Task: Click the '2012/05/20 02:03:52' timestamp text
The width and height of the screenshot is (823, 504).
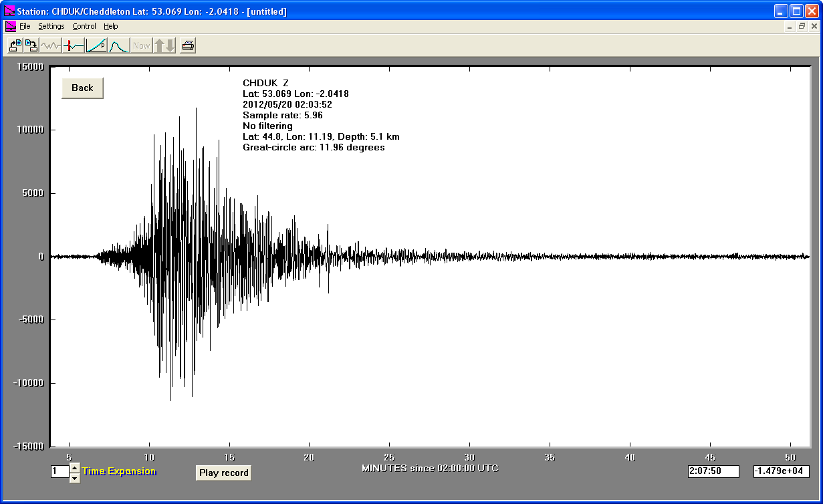Action: click(x=287, y=104)
